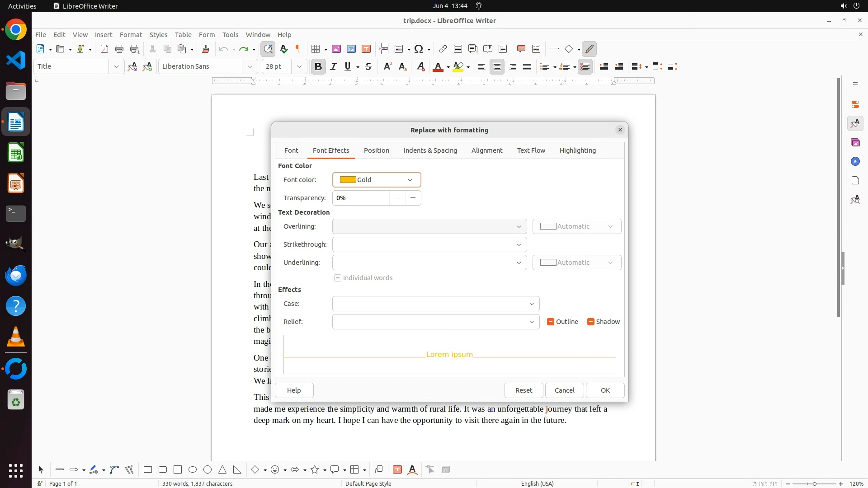Confirm dialog with OK button
This screenshot has height=488, width=868.
605,390
